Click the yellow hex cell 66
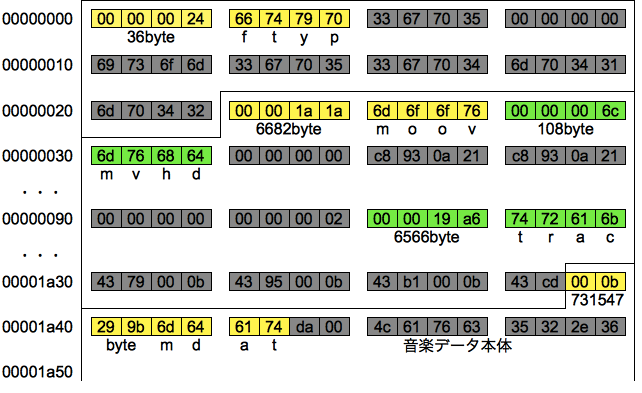The image size is (642, 393). 244,19
